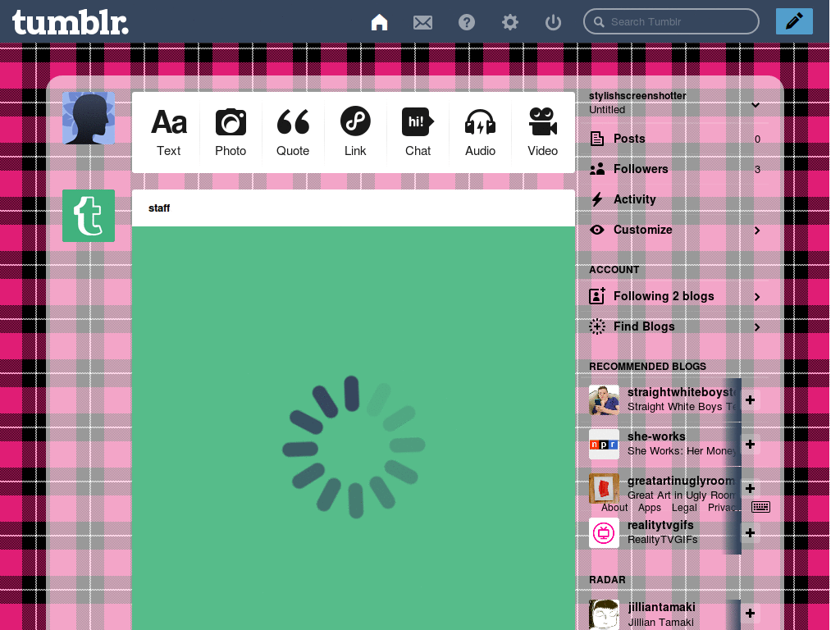Open Customize in the sidebar
Image resolution: width=840 pixels, height=630 pixels.
pyautogui.click(x=676, y=230)
